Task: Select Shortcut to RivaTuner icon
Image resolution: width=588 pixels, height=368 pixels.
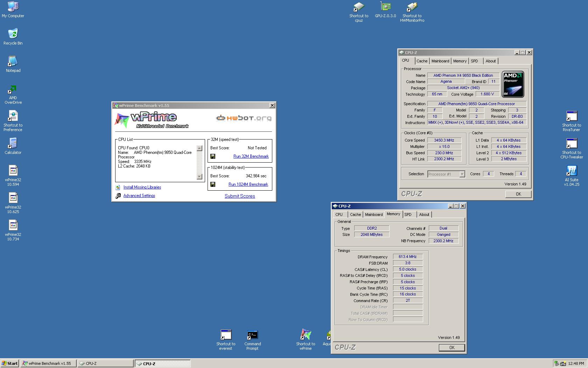Action: (572, 121)
